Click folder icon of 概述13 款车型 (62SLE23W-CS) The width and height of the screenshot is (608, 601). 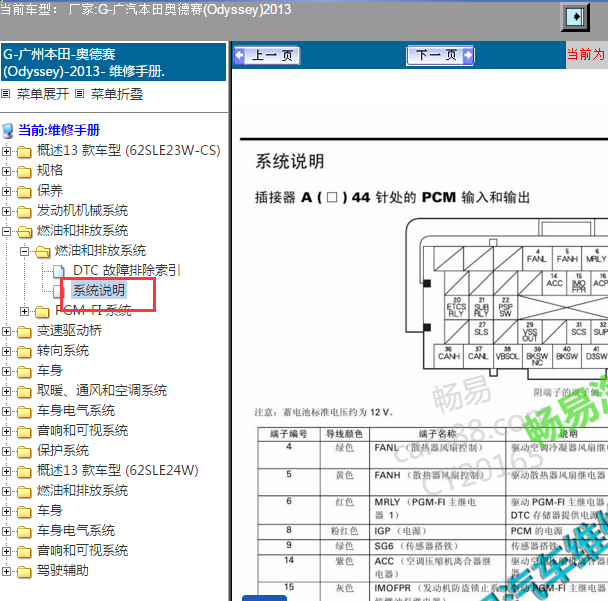(24, 152)
